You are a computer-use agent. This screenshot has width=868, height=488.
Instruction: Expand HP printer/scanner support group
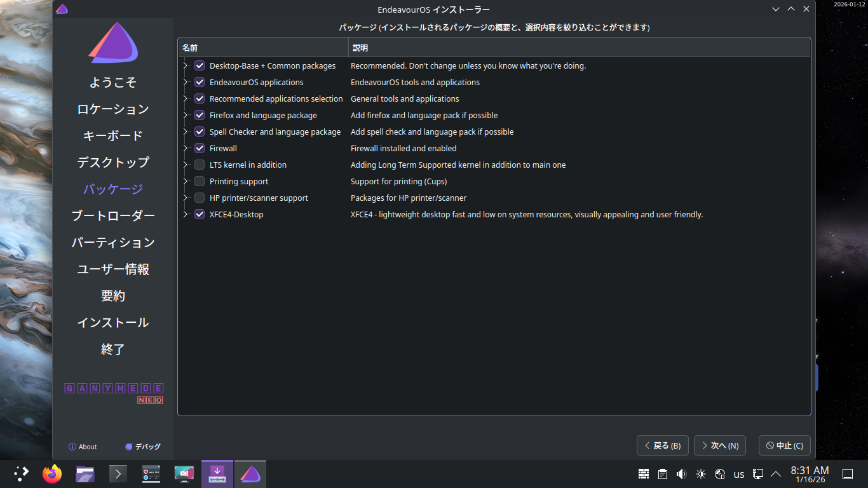[186, 198]
